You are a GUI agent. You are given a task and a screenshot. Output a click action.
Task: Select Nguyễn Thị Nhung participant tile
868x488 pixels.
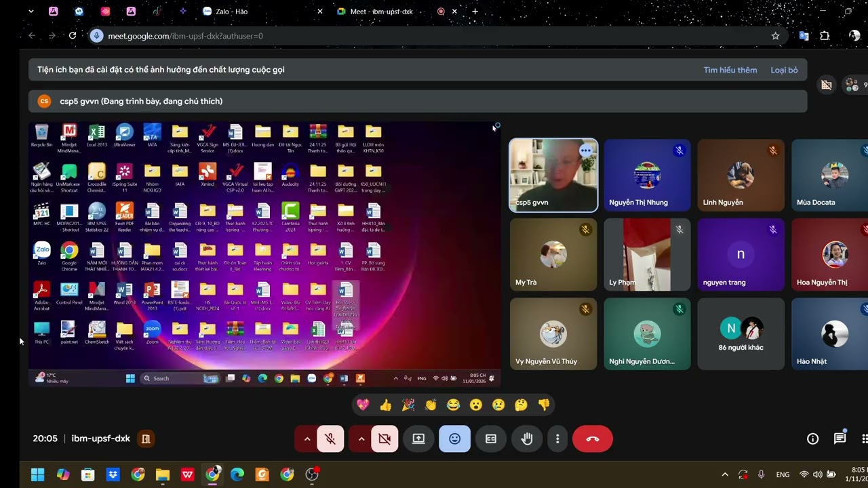click(x=647, y=176)
